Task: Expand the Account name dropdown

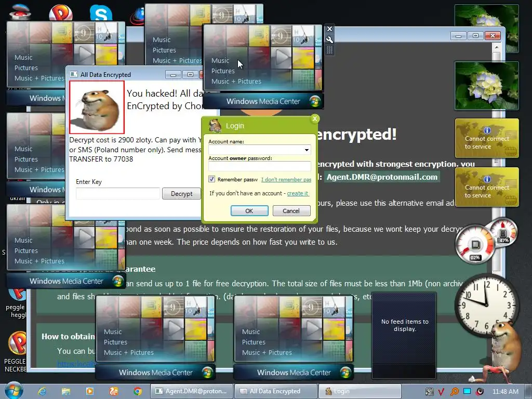Action: [x=307, y=150]
